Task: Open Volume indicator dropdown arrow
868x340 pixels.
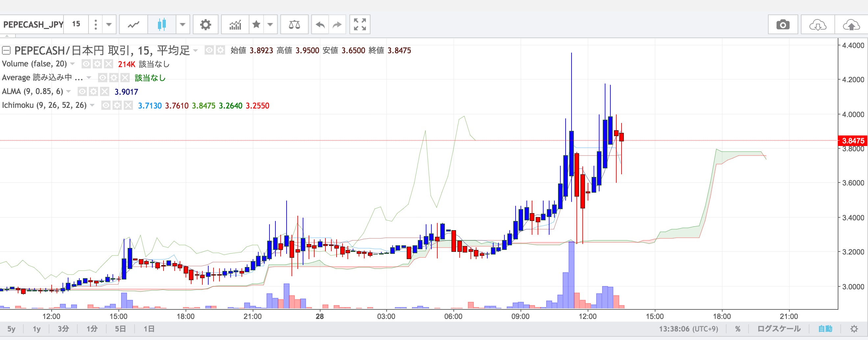Action: (x=72, y=64)
